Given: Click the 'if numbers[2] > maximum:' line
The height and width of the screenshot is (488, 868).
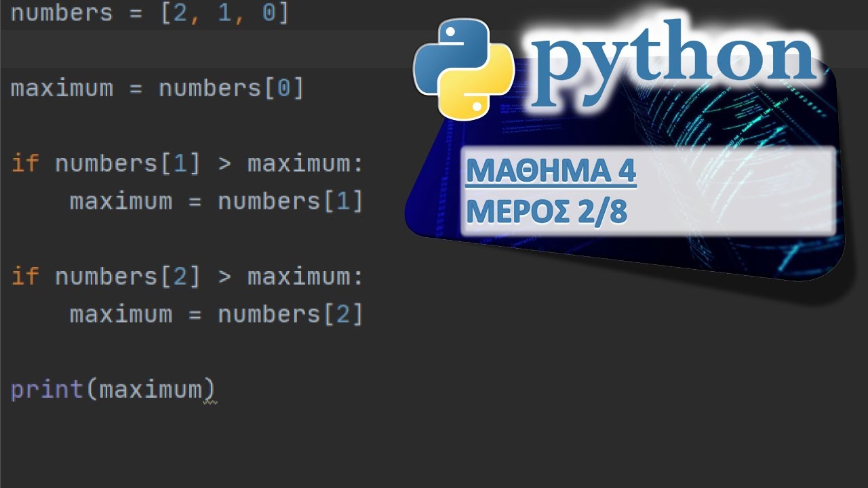Looking at the screenshot, I should pos(188,277).
